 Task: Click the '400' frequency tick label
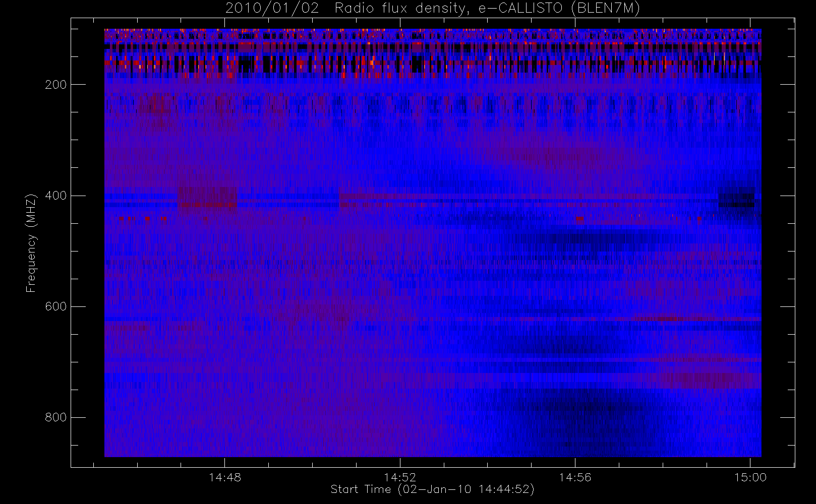(x=55, y=196)
